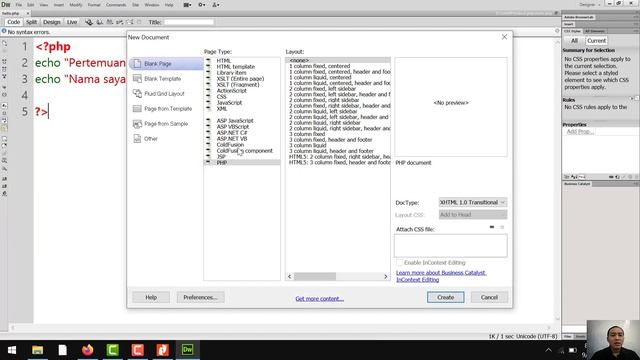Switch to Code view
The width and height of the screenshot is (640, 360).
[x=13, y=22]
